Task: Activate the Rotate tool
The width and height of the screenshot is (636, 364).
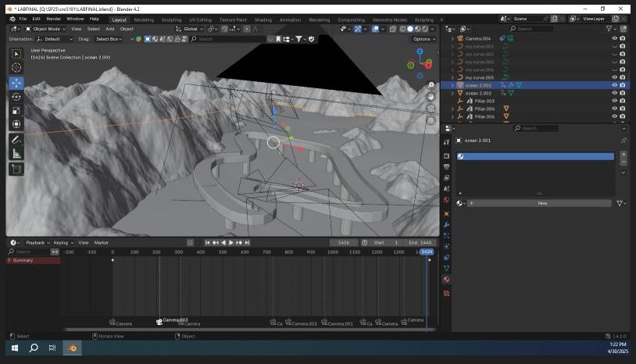Action: pyautogui.click(x=16, y=97)
